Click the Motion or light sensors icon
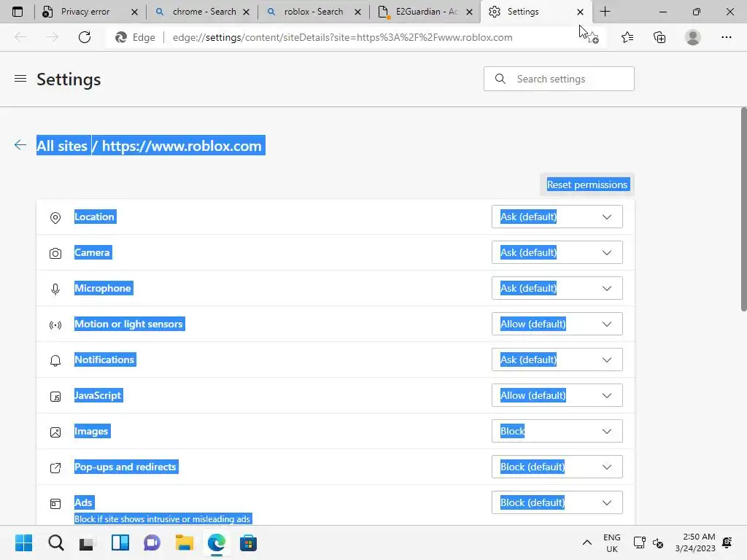The width and height of the screenshot is (747, 560). pyautogui.click(x=55, y=324)
